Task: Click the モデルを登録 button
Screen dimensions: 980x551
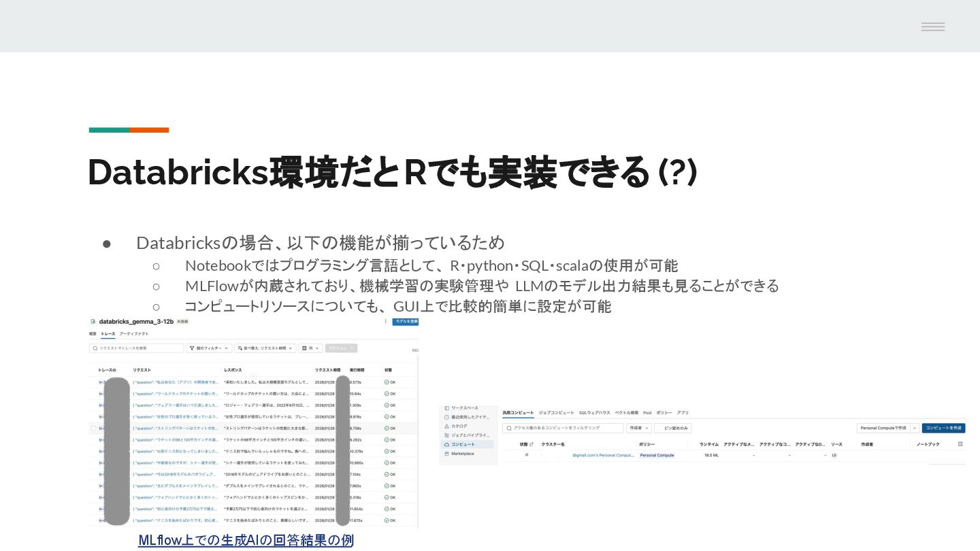Action: (406, 321)
